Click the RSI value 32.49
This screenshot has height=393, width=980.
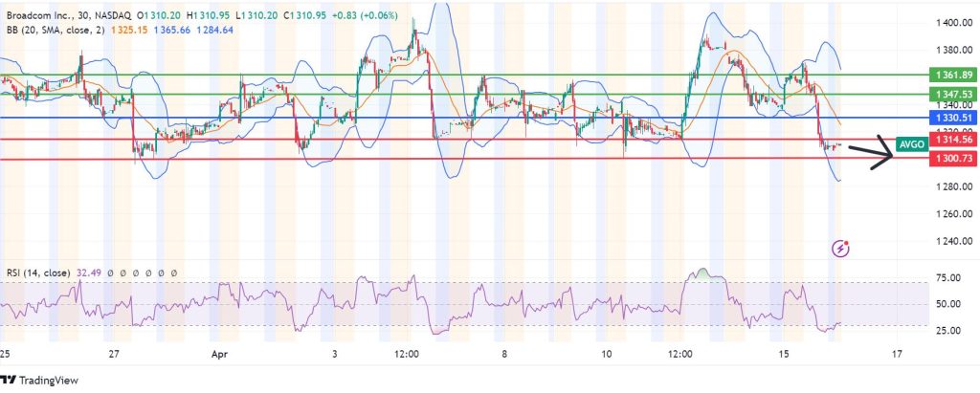tap(88, 273)
